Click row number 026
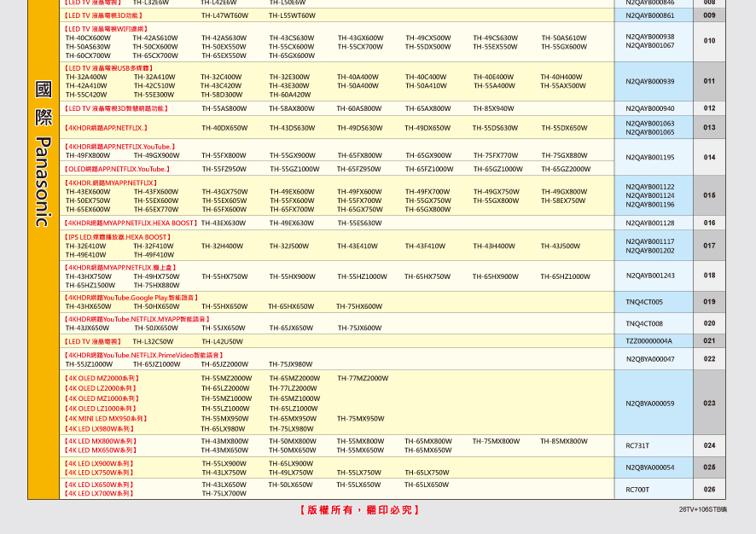The height and width of the screenshot is (534, 756). coord(709,490)
